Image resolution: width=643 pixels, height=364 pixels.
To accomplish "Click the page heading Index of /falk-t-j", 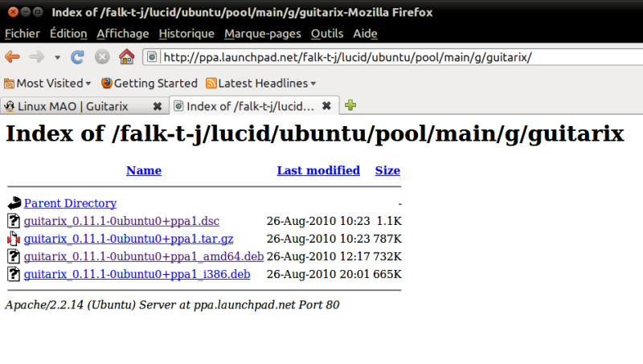I will tap(315, 133).
